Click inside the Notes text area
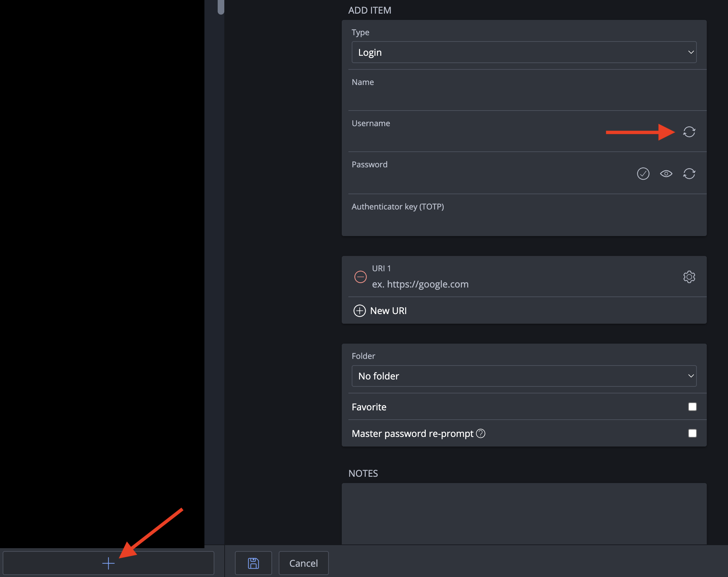This screenshot has height=577, width=728. coord(524,514)
